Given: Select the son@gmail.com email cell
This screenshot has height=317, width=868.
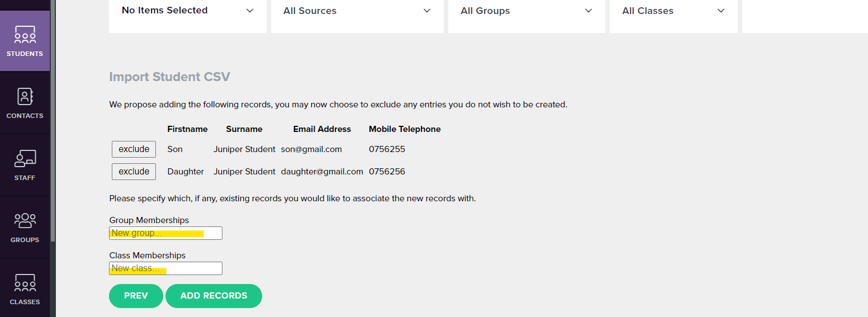Looking at the screenshot, I should click(x=311, y=149).
